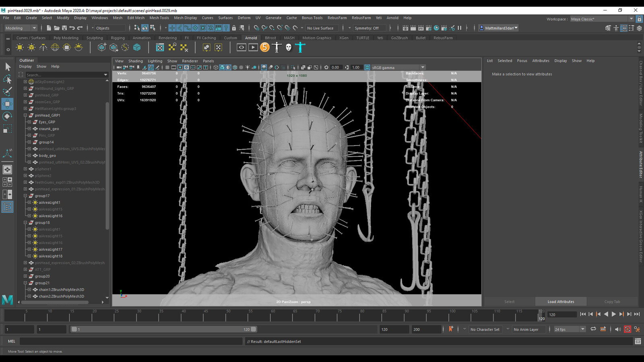The height and width of the screenshot is (362, 644).
Task: Click the Load Attributes button
Action: coord(561,301)
